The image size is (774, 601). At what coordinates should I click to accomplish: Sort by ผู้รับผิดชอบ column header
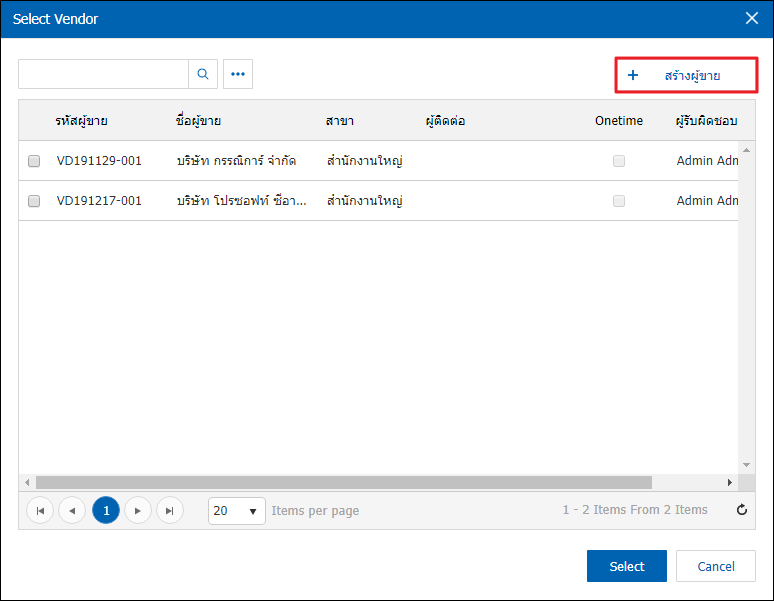[706, 121]
